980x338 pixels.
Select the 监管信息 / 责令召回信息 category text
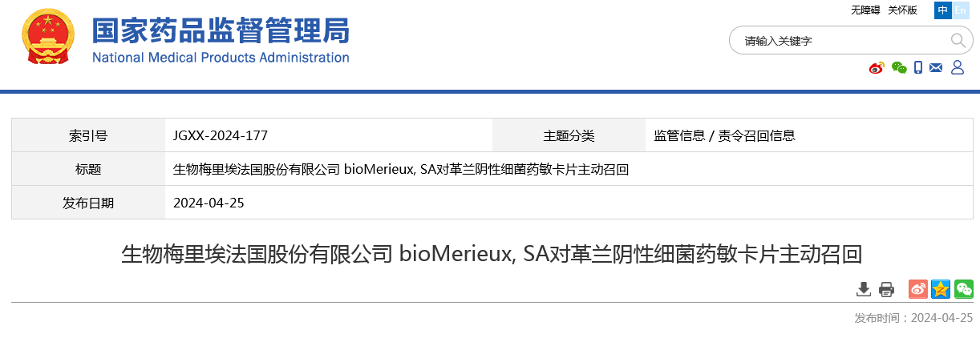click(725, 135)
